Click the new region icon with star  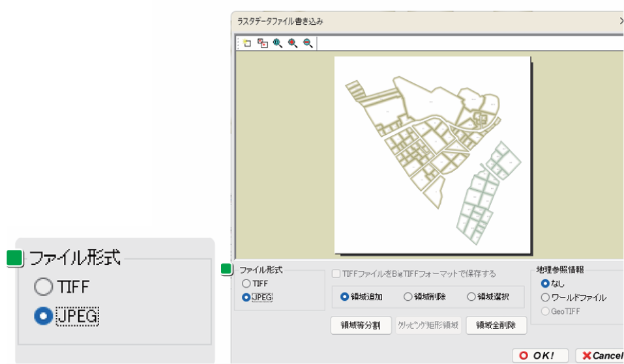247,43
